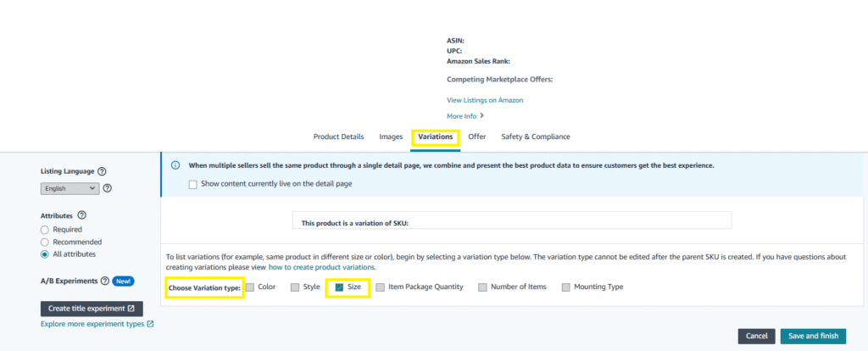
Task: Click Save and finish button
Action: pos(812,336)
